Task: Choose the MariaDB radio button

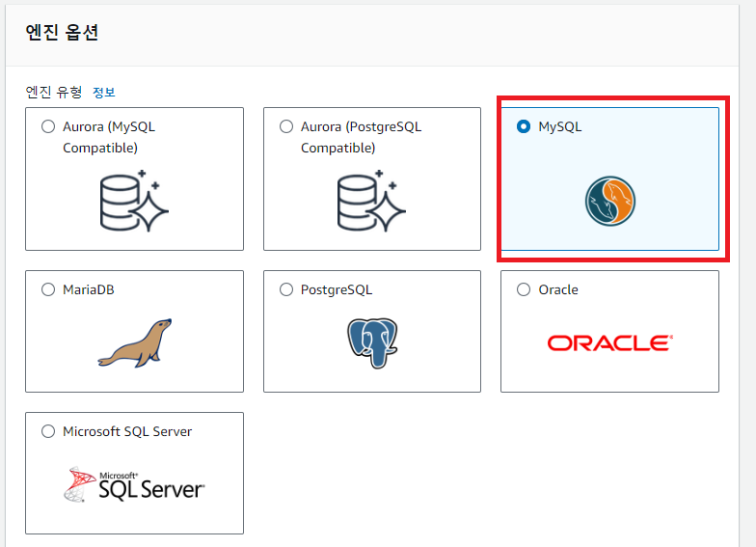Action: [48, 289]
